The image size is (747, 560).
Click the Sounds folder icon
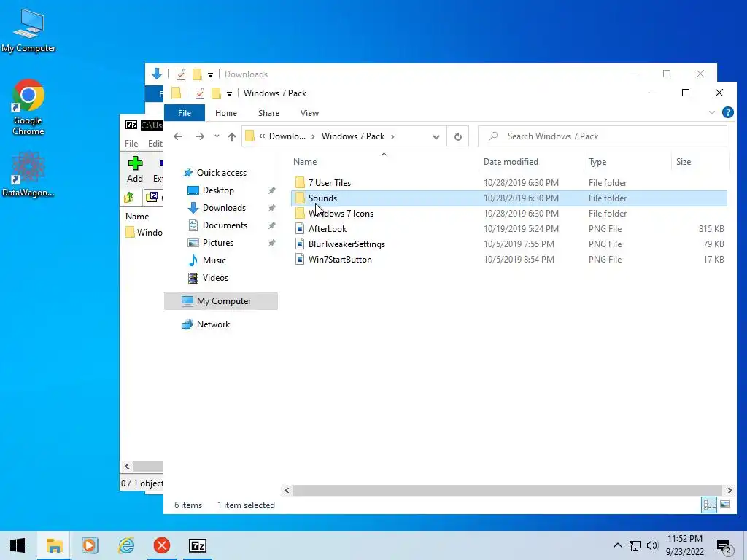tap(300, 198)
